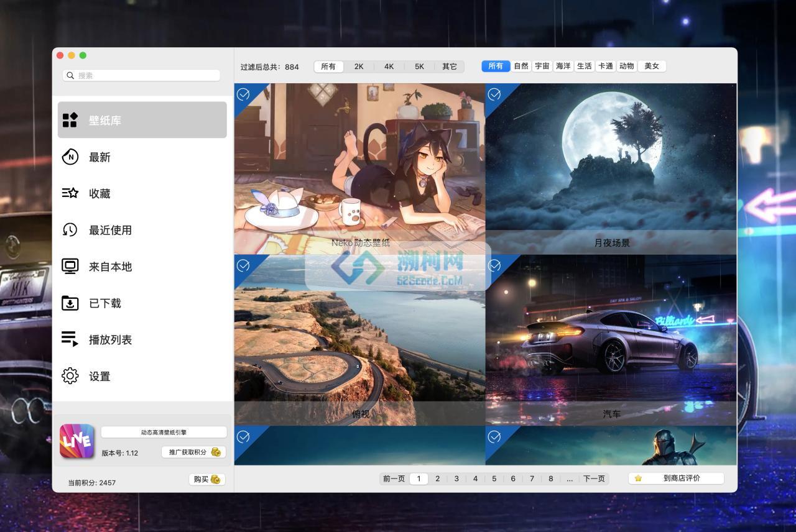Click the local source monitor icon
796x532 pixels.
70,267
